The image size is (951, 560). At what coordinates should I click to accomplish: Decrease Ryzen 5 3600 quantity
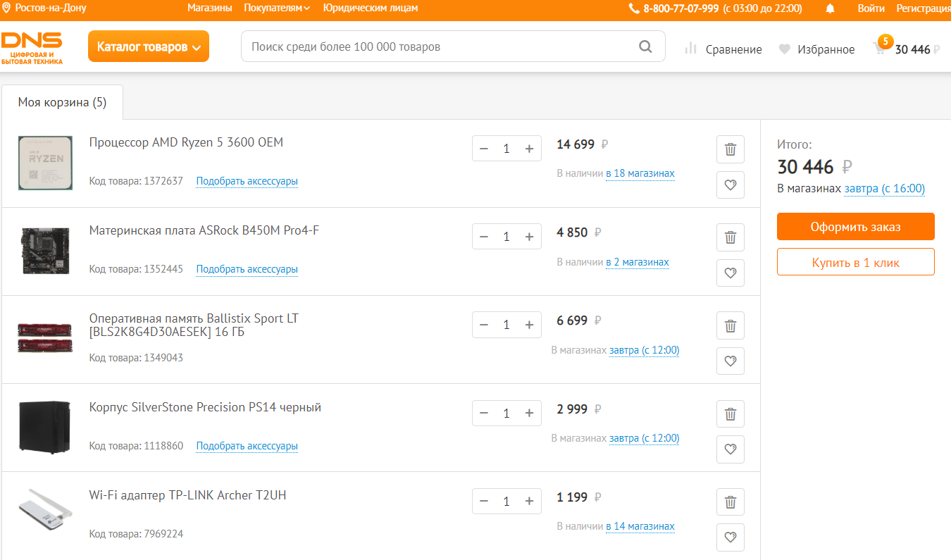click(x=484, y=149)
